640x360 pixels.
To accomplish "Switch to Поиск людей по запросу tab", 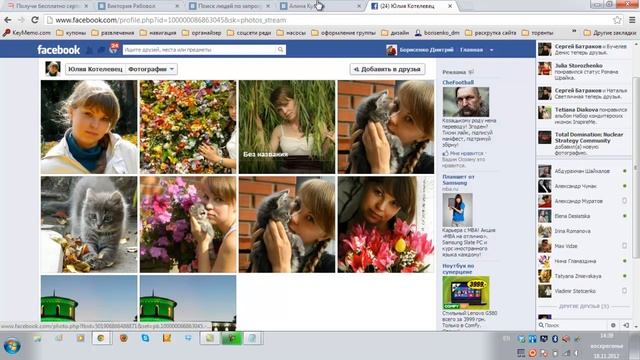I will [229, 6].
